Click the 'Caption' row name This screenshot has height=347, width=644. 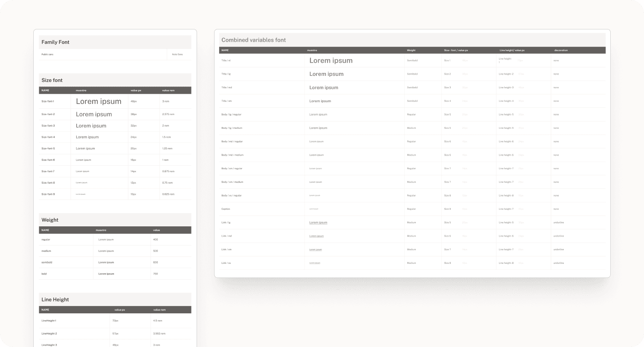pyautogui.click(x=226, y=209)
